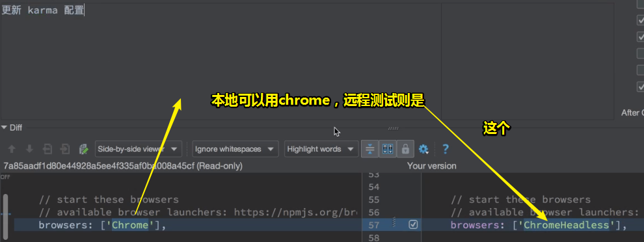Jump to source with the pencil icon
The height and width of the screenshot is (242, 644).
pyautogui.click(x=83, y=149)
